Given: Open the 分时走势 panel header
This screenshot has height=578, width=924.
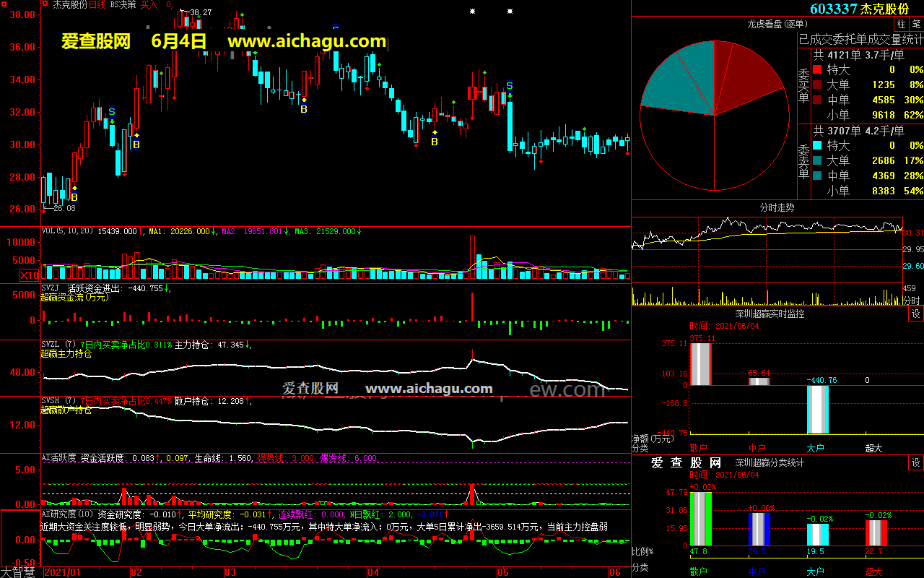Looking at the screenshot, I should (x=777, y=207).
